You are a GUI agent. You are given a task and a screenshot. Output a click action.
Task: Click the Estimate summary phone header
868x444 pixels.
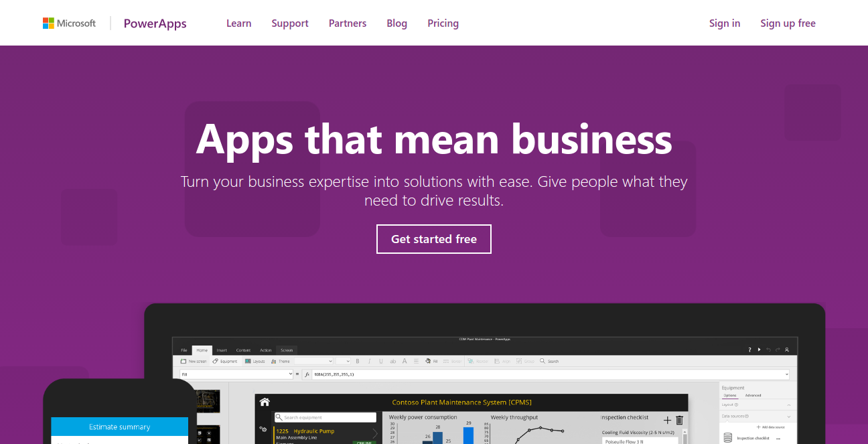tap(120, 427)
